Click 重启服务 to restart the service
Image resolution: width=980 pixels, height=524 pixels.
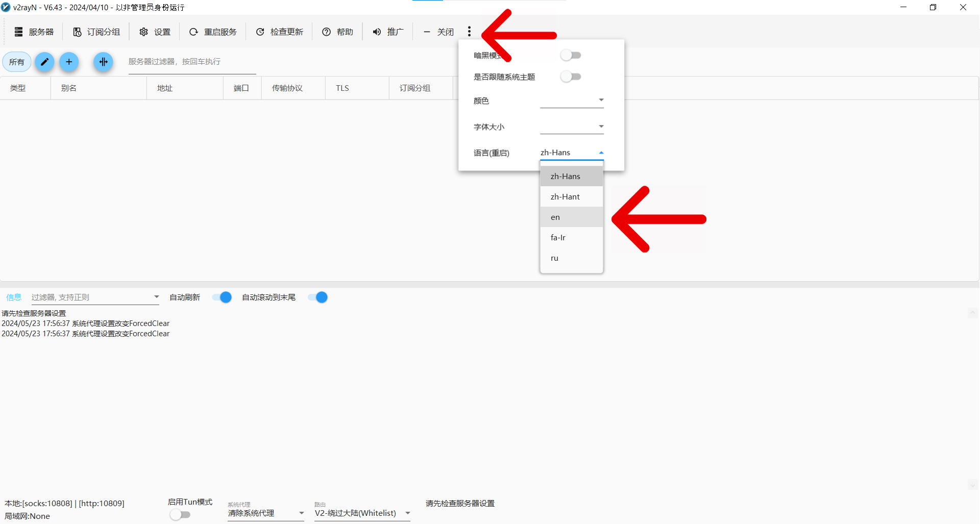tap(213, 32)
